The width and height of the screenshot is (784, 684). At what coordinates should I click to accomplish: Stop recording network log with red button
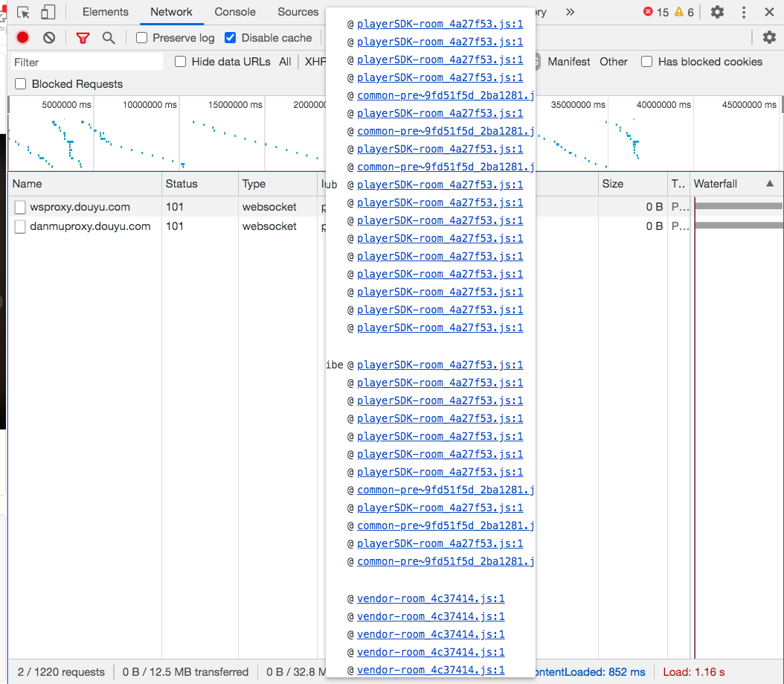[23, 38]
